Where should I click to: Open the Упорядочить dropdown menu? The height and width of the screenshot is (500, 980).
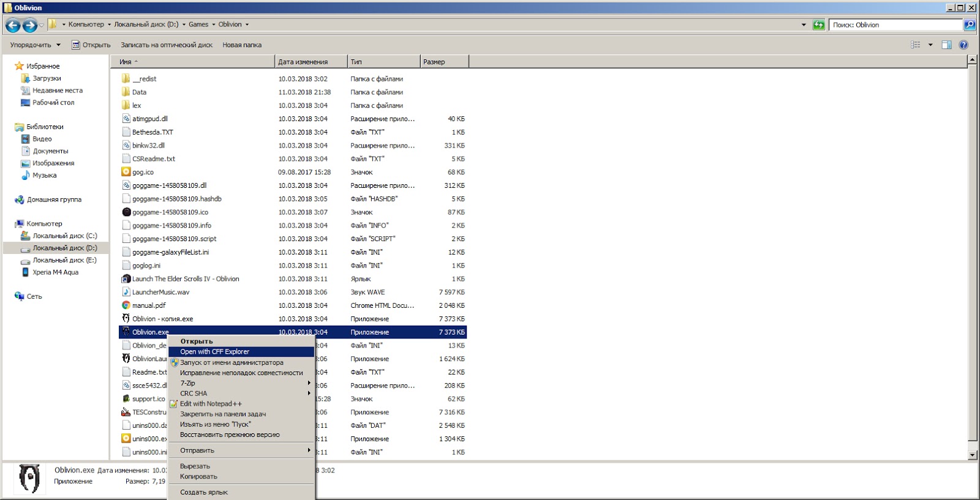[36, 45]
